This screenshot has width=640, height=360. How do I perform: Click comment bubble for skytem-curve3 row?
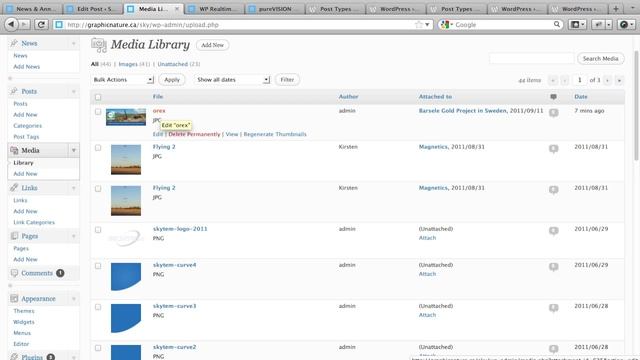(553, 308)
